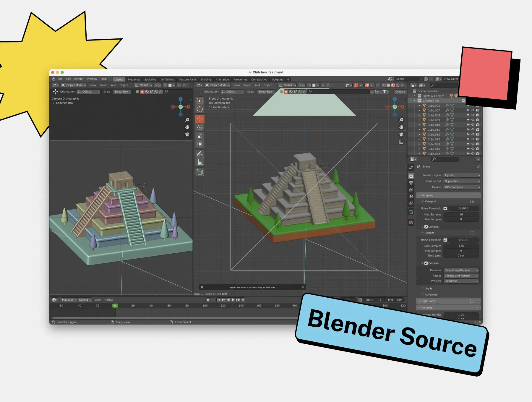Select the Cursor tool
Image resolution: width=532 pixels, height=402 pixels.
pyautogui.click(x=200, y=109)
